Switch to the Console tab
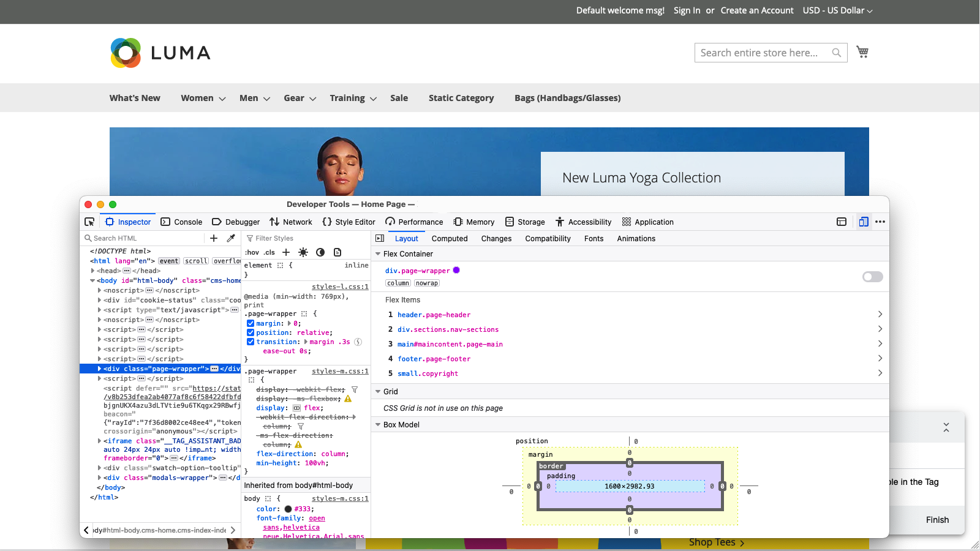Viewport: 980px width, 551px height. [x=181, y=222]
